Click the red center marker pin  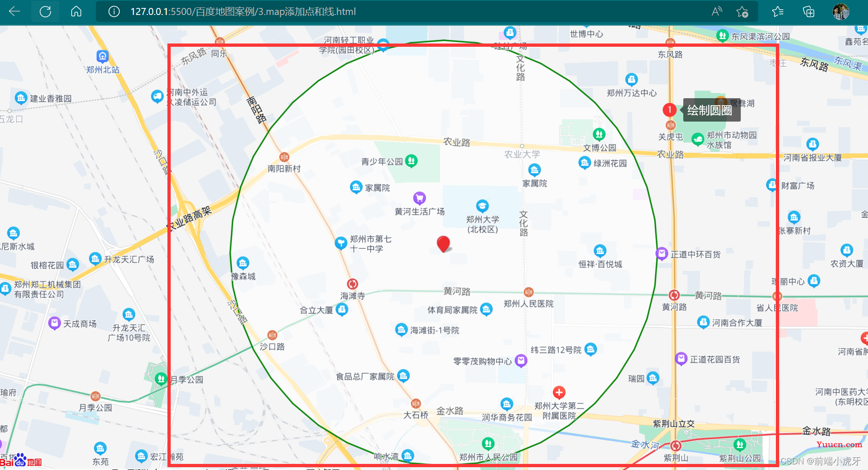tap(443, 244)
